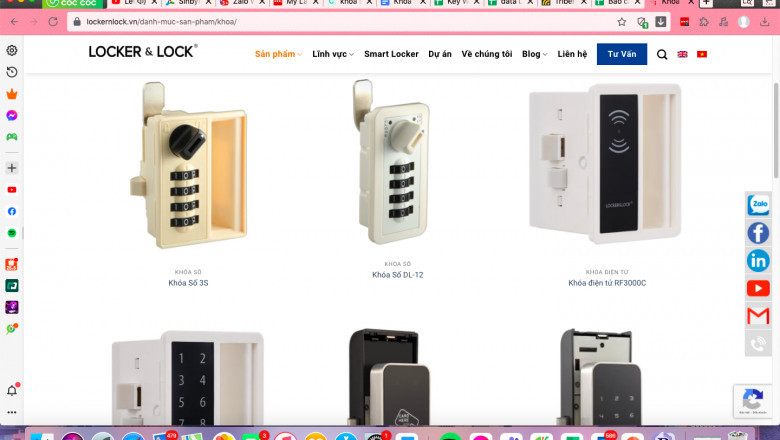Switch site language to English flag
The height and width of the screenshot is (440, 780).
pos(682,54)
